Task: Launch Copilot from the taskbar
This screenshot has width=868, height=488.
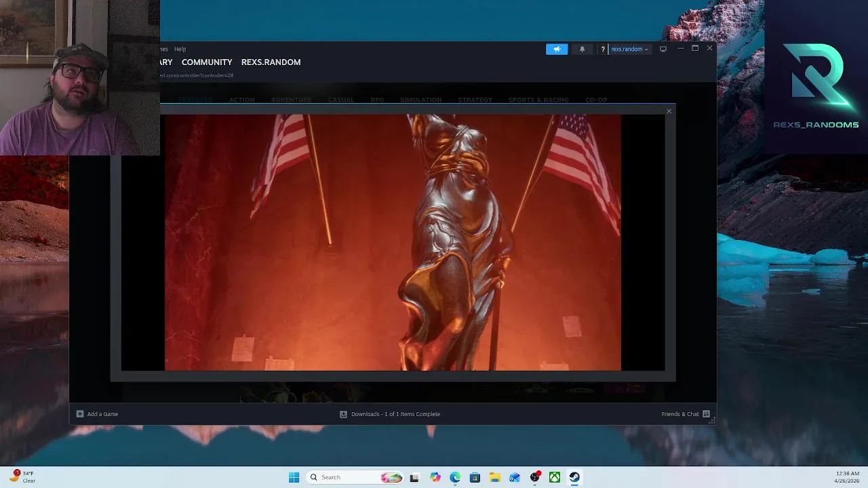Action: coord(435,477)
